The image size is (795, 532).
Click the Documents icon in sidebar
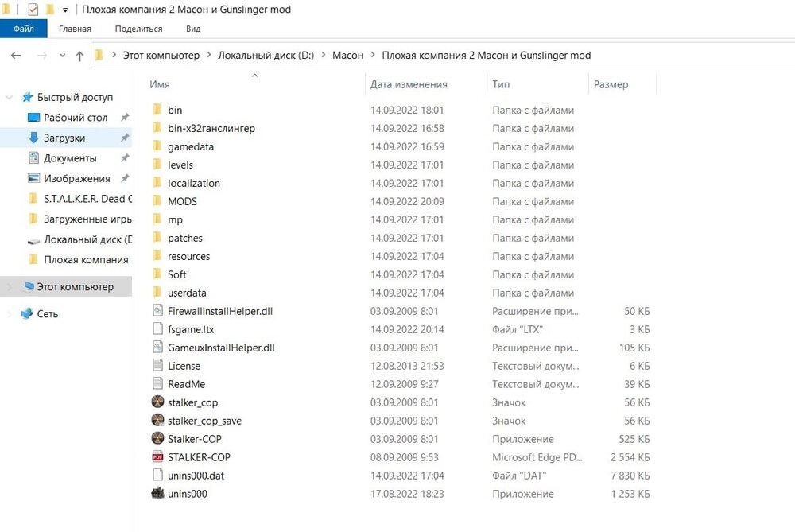pos(33,157)
